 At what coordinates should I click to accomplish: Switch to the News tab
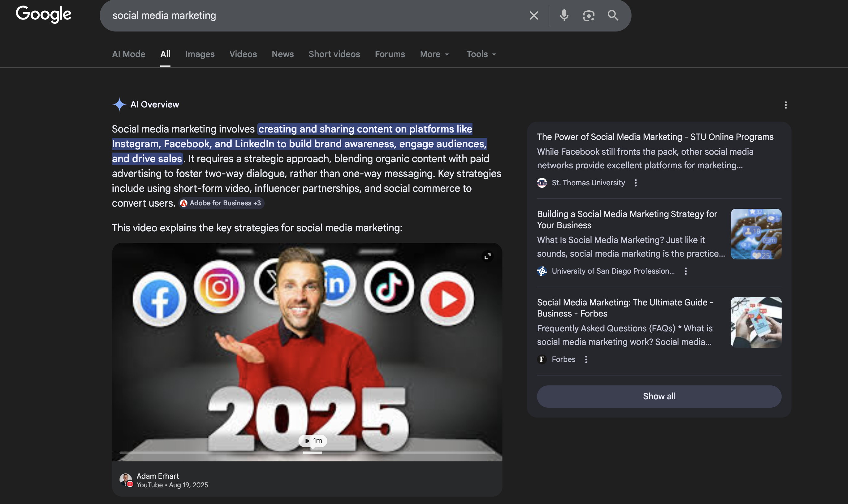pyautogui.click(x=283, y=54)
